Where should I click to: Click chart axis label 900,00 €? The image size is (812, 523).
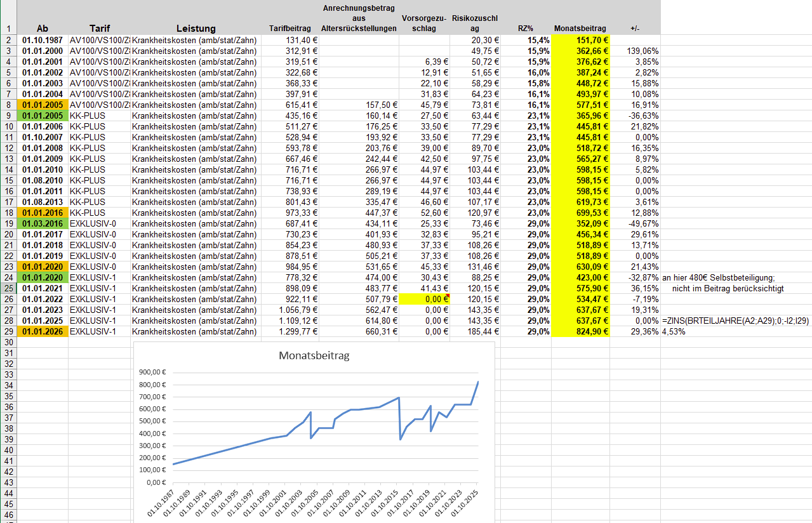click(152, 372)
